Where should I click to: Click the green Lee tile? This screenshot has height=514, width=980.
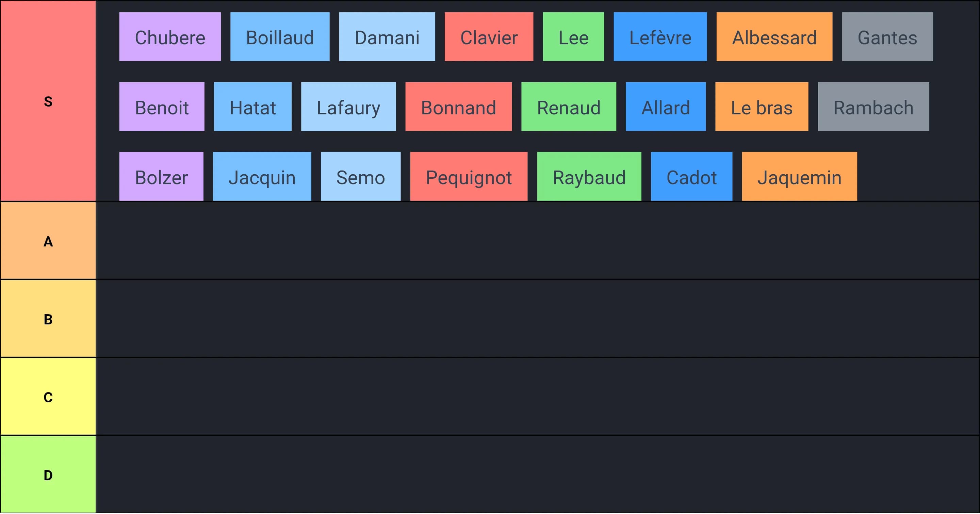click(x=573, y=37)
